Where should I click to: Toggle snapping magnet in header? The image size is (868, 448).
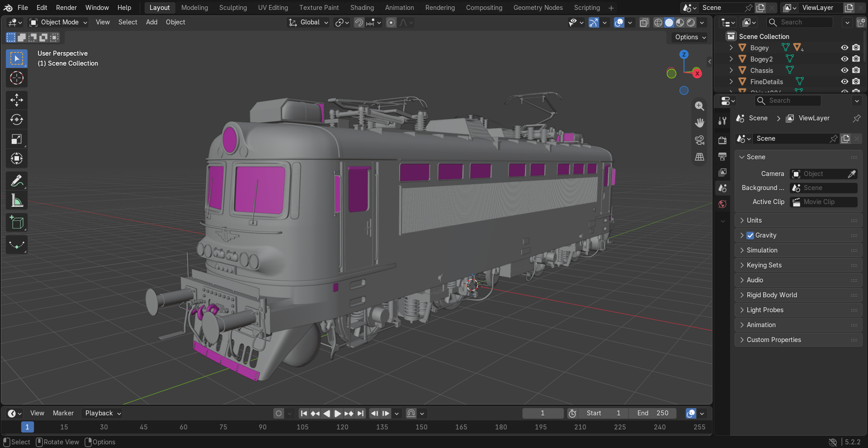pos(359,22)
